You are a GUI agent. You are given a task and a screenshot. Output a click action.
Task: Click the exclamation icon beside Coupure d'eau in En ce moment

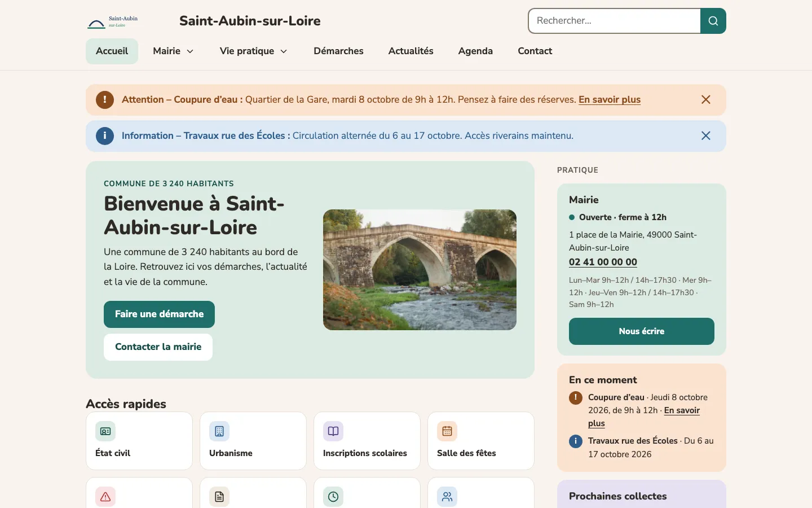pos(576,398)
